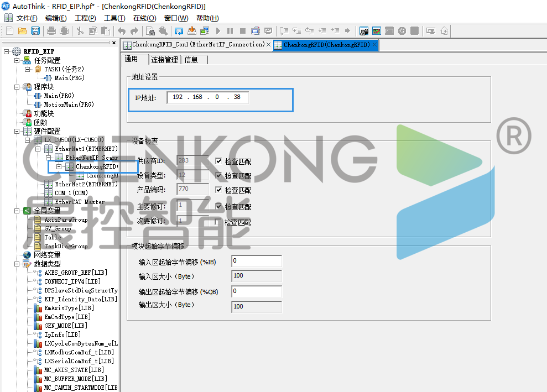The image size is (547, 392).
Task: Print using the first printer icon
Action: click(x=51, y=31)
